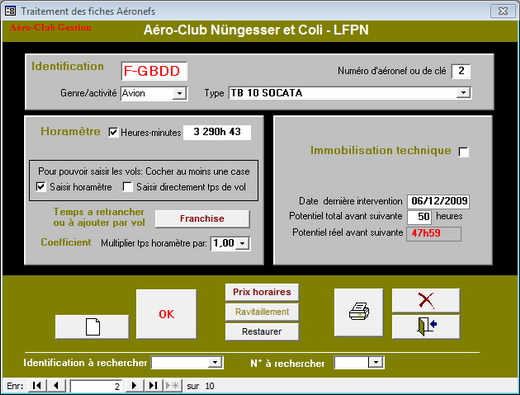Click the greyed new record asterisk button
The height and width of the screenshot is (395, 520).
click(x=173, y=386)
